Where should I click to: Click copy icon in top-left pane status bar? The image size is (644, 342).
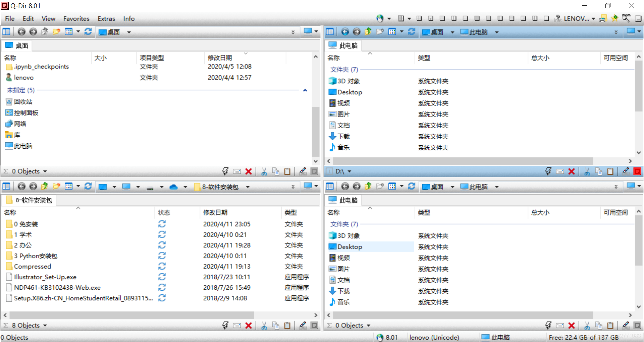pos(276,172)
